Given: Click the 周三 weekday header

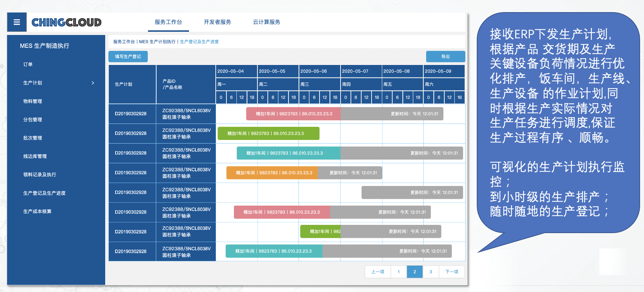Looking at the screenshot, I should 320,84.
